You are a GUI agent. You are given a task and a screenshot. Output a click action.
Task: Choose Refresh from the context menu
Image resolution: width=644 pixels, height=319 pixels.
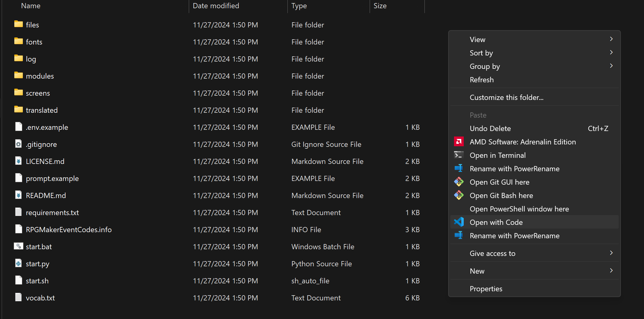(534, 80)
